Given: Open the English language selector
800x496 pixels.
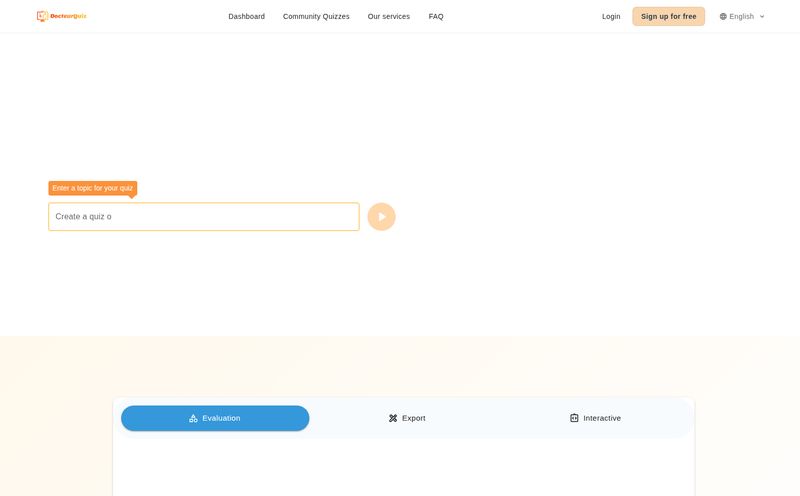Looking at the screenshot, I should [x=741, y=16].
